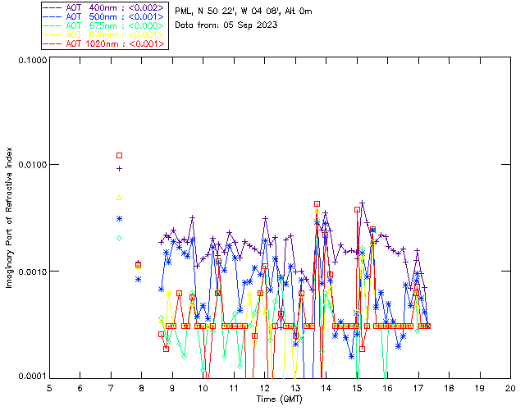Click the isolated yellow triangle marker near hour 7

pos(119,198)
